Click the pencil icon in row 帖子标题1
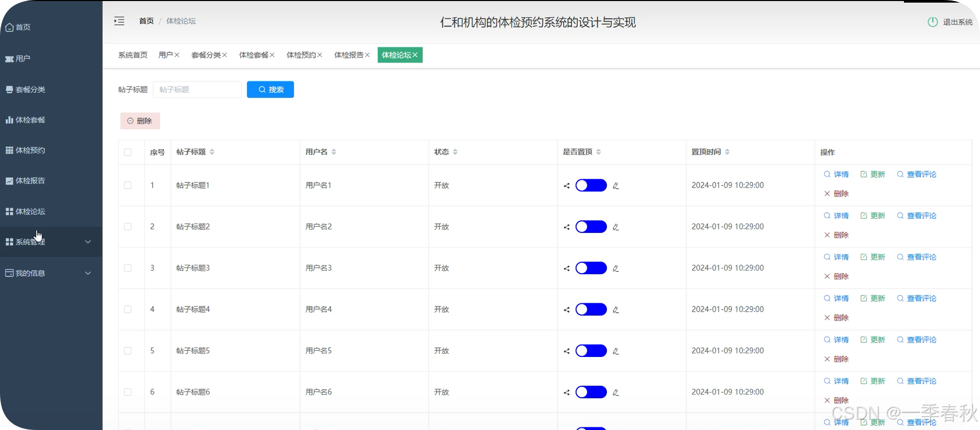The image size is (980, 430). (x=616, y=186)
